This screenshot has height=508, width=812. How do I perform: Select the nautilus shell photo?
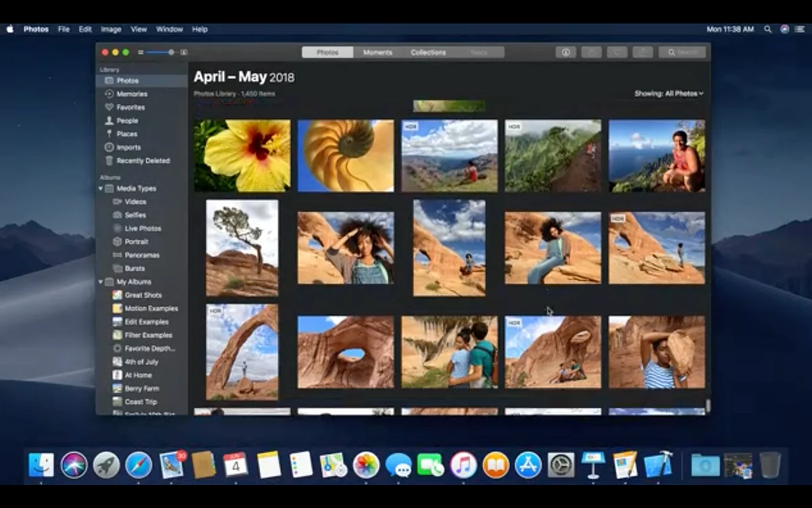pos(346,156)
